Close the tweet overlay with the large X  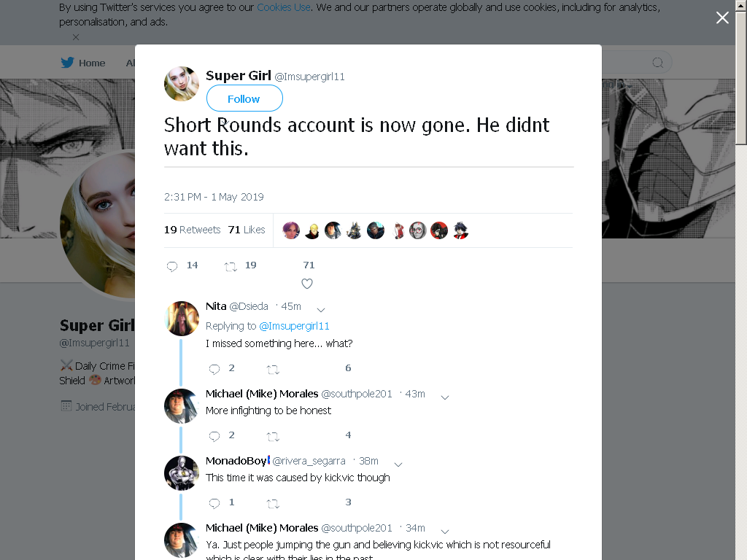click(722, 17)
